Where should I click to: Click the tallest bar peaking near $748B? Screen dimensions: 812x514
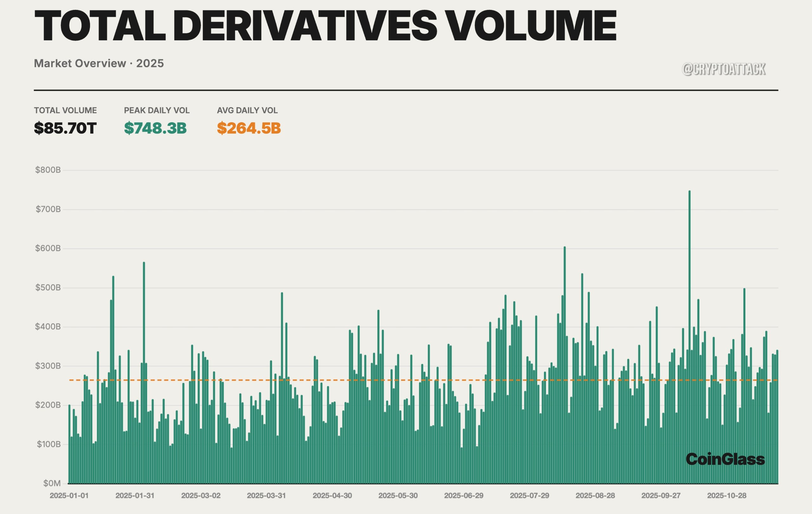tap(690, 337)
